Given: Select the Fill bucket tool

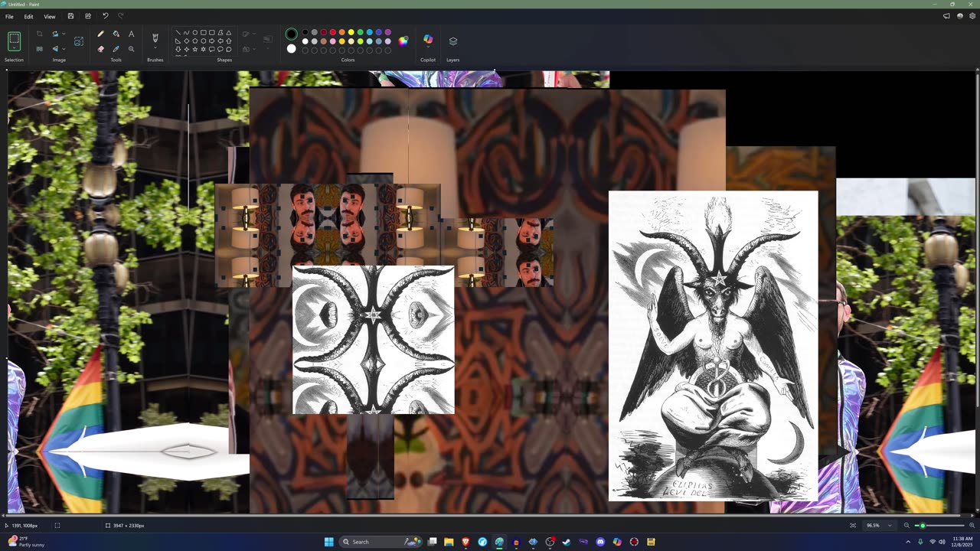Looking at the screenshot, I should pyautogui.click(x=116, y=34).
